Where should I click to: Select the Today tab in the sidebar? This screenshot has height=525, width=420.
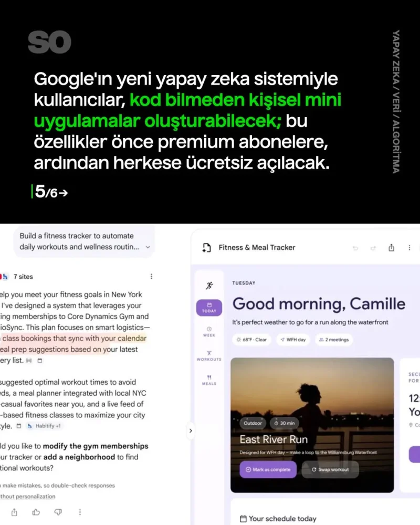click(x=209, y=308)
